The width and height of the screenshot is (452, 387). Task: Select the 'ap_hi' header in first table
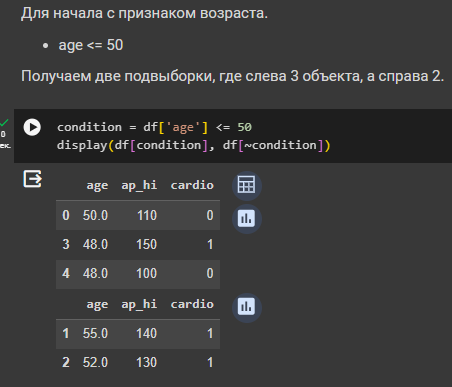click(139, 185)
